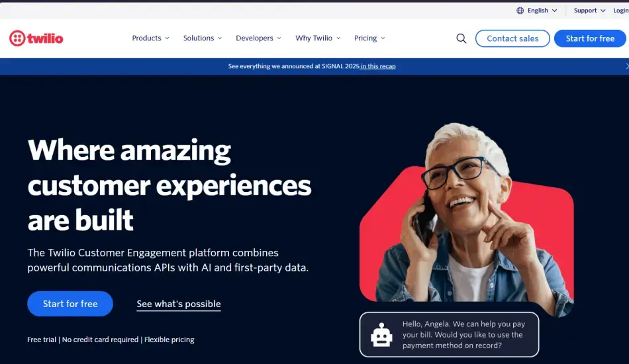This screenshot has width=629, height=364.
Task: Expand the Pricing dropdown chevron
Action: pos(383,38)
